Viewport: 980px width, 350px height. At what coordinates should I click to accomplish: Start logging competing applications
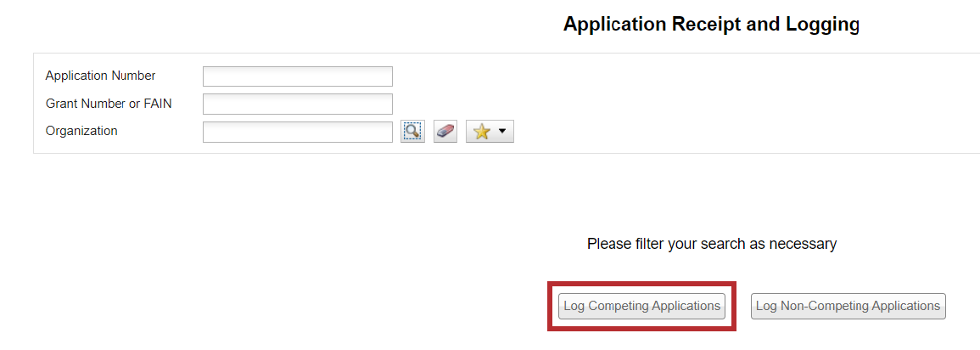coord(641,306)
